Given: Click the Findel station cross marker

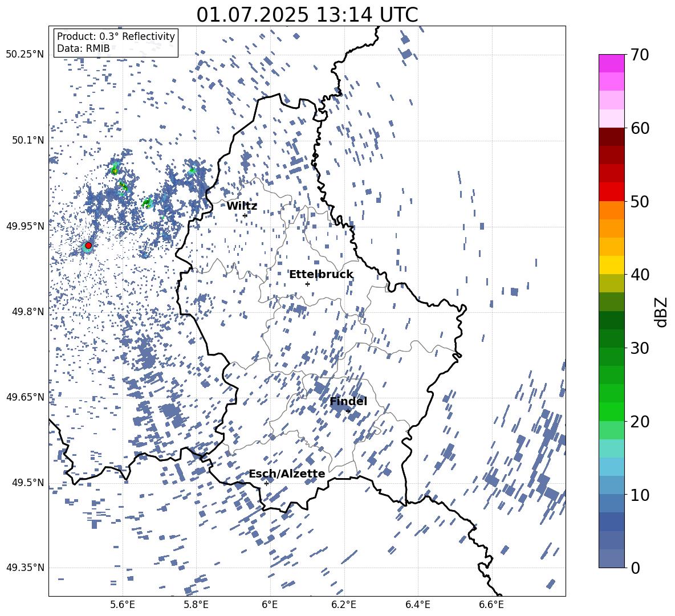Looking at the screenshot, I should coord(348,411).
